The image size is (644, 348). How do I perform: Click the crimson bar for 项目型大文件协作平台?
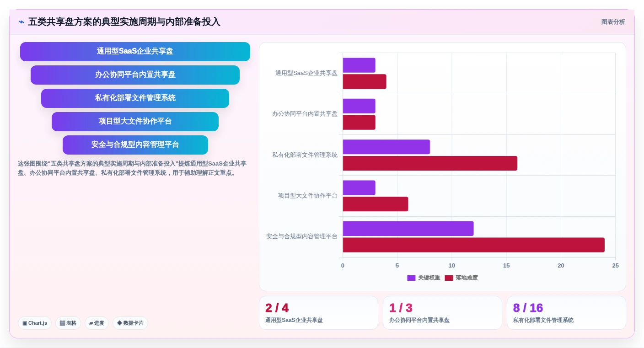click(x=376, y=204)
